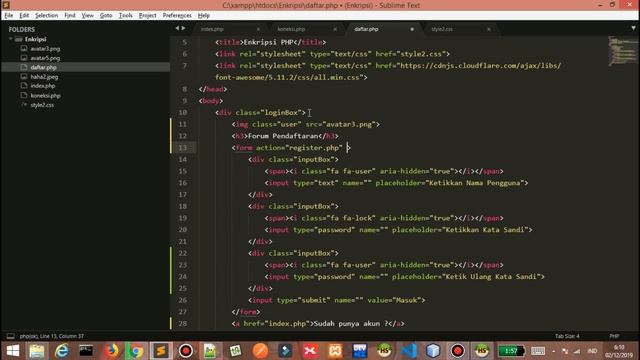Click the red record icon beside VirtualBox
Viewport: 640px width, 360px height.
458,351
